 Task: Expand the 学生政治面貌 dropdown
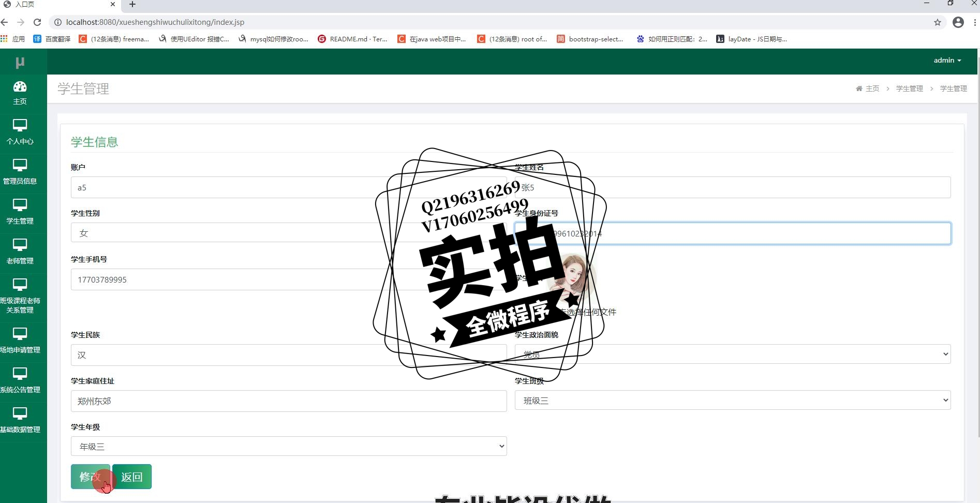pos(733,354)
